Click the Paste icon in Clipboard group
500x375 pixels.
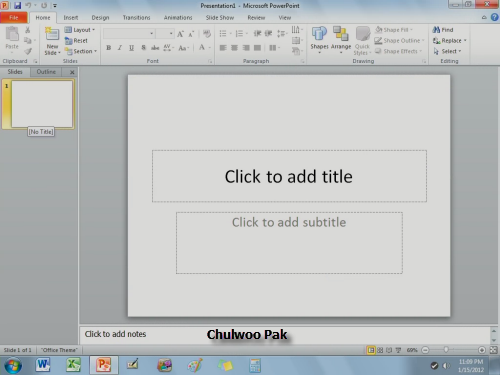pos(12,34)
